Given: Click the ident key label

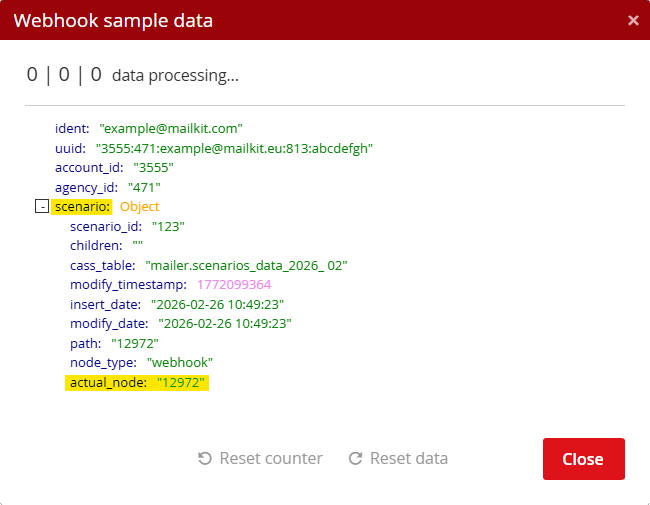Looking at the screenshot, I should (72, 129).
